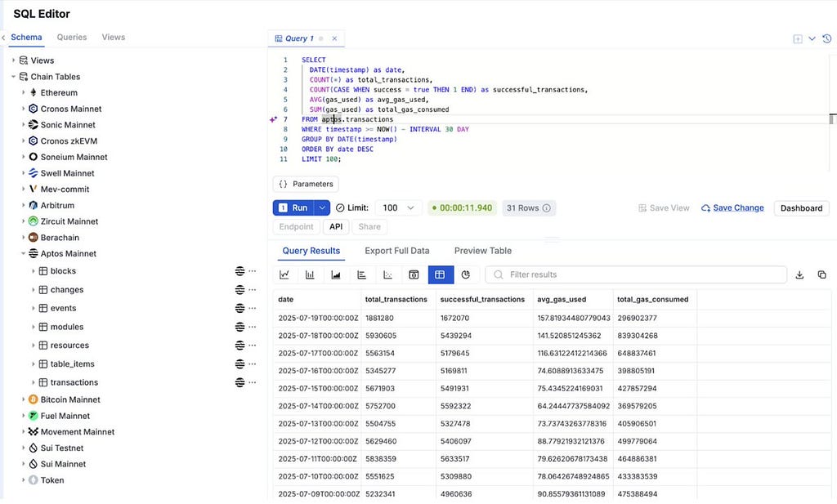The image size is (837, 504).
Task: Expand the Views tree node
Action: 14,60
